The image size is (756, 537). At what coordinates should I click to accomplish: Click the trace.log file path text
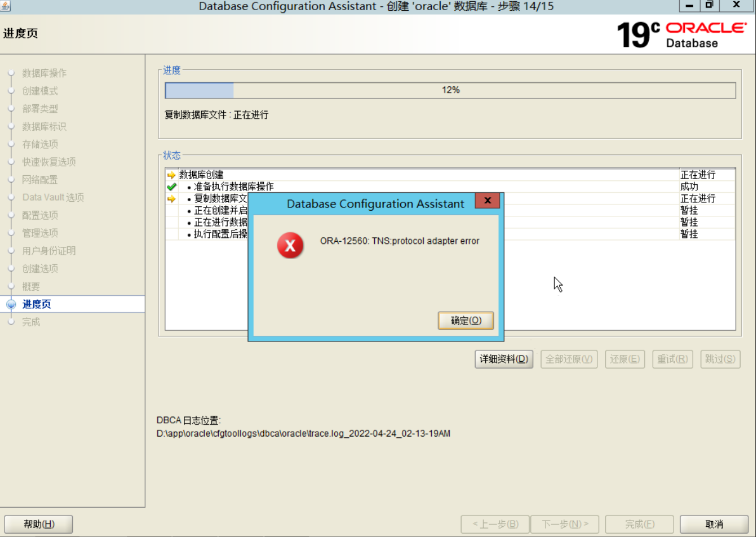pyautogui.click(x=303, y=434)
